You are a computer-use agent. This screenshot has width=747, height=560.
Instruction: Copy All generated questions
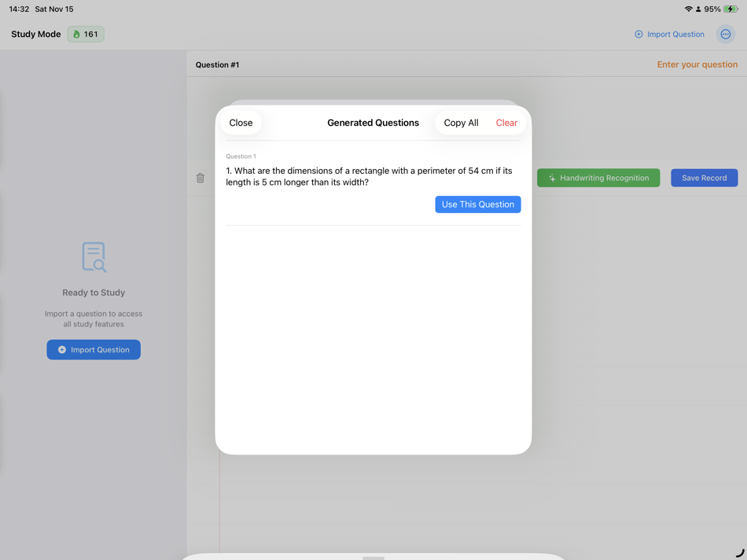[461, 123]
